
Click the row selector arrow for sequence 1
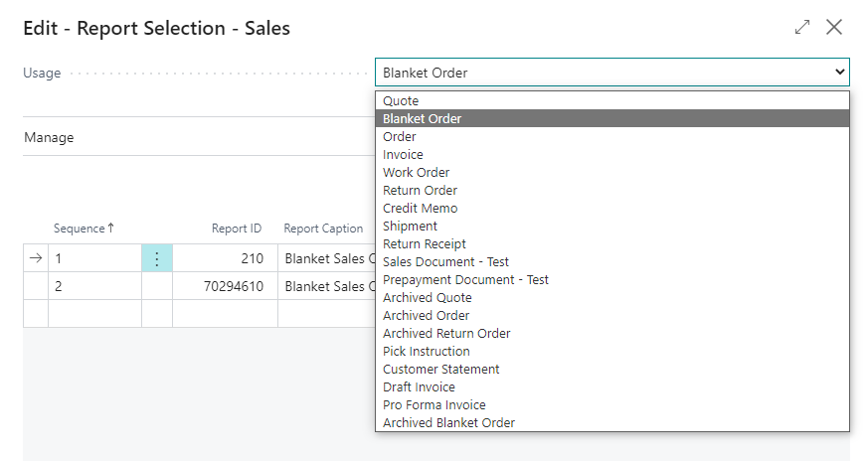tap(36, 258)
